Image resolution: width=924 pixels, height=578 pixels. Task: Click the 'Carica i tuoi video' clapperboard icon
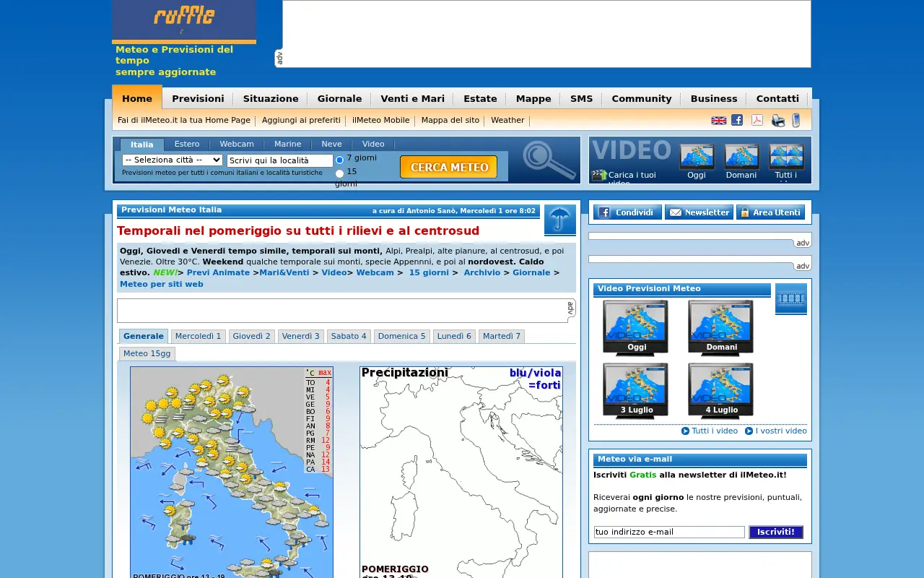[599, 175]
